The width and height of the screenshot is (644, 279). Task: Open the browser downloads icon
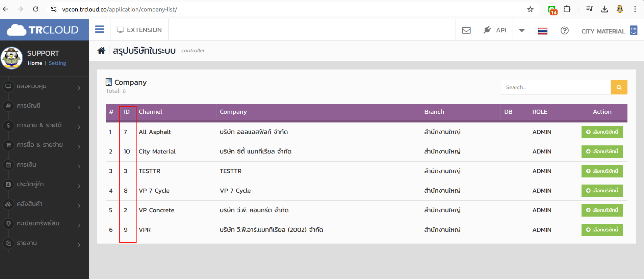pyautogui.click(x=604, y=9)
